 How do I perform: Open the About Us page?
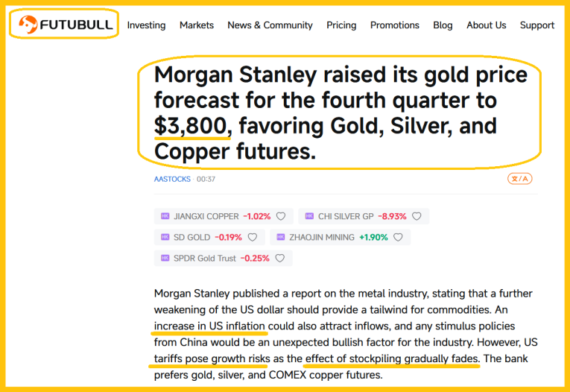pyautogui.click(x=486, y=25)
